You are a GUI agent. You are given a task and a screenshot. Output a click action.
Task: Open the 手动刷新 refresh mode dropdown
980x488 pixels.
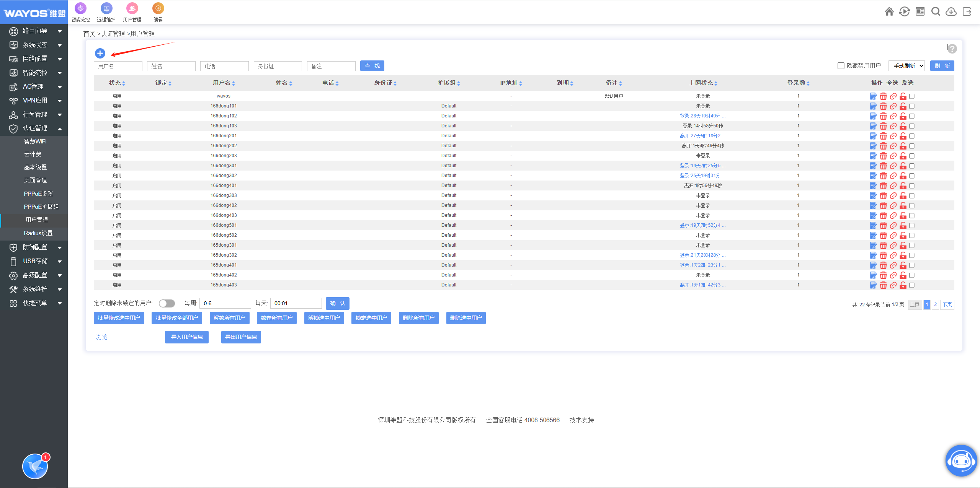[x=906, y=66]
